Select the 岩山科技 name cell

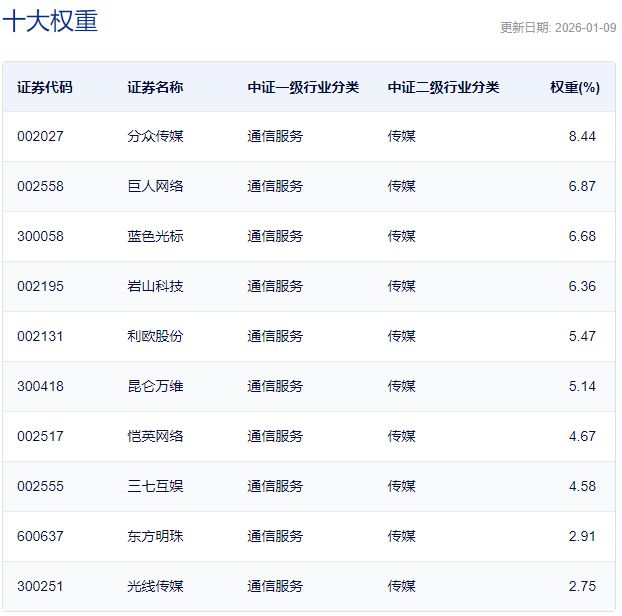(x=155, y=286)
